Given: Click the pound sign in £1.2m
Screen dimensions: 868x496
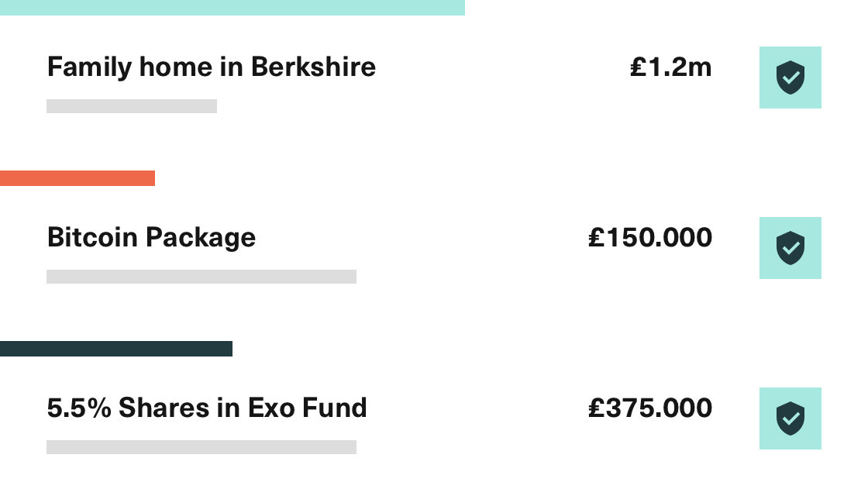Looking at the screenshot, I should pyautogui.click(x=639, y=67).
